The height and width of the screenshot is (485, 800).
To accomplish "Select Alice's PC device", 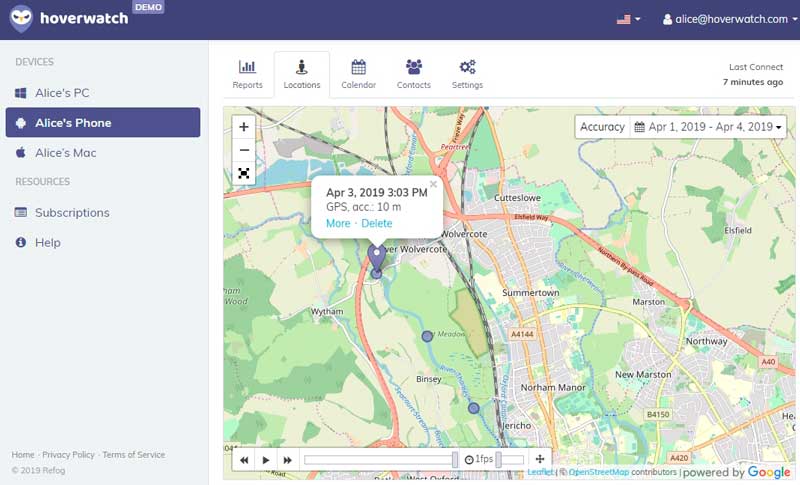I will [62, 93].
